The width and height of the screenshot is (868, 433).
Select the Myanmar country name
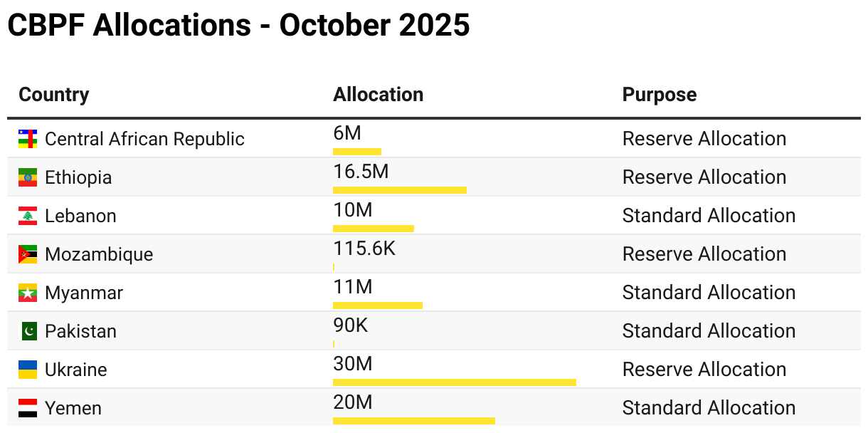(84, 293)
